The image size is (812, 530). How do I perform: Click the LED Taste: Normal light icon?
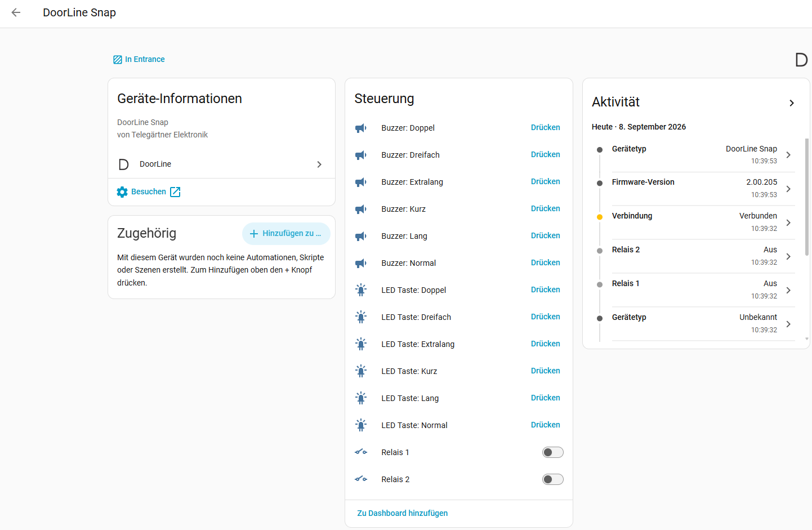tap(361, 425)
